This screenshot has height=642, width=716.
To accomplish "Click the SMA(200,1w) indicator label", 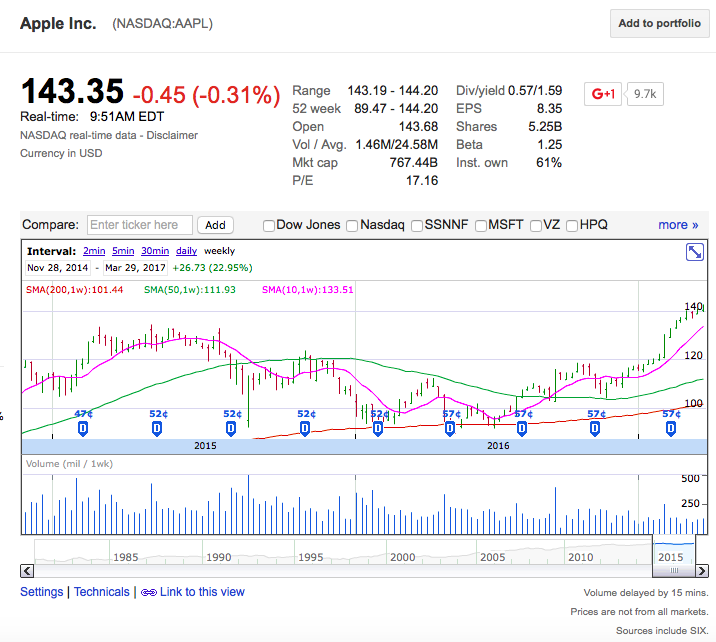I will point(74,289).
